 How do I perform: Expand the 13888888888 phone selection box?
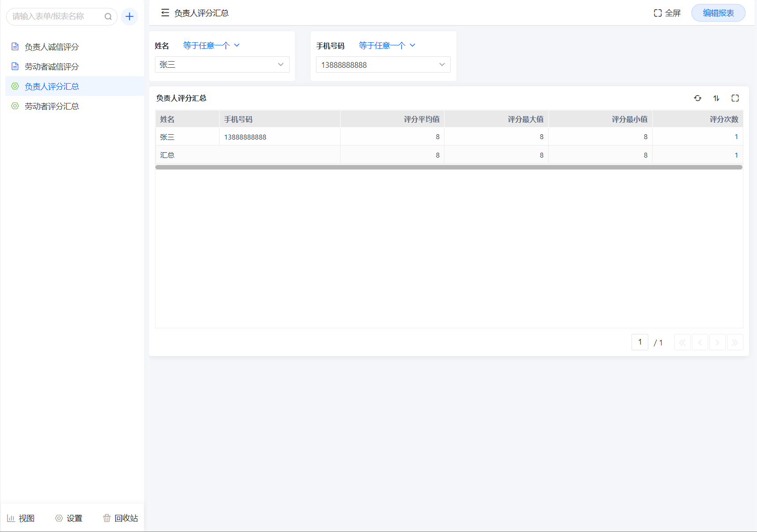383,65
